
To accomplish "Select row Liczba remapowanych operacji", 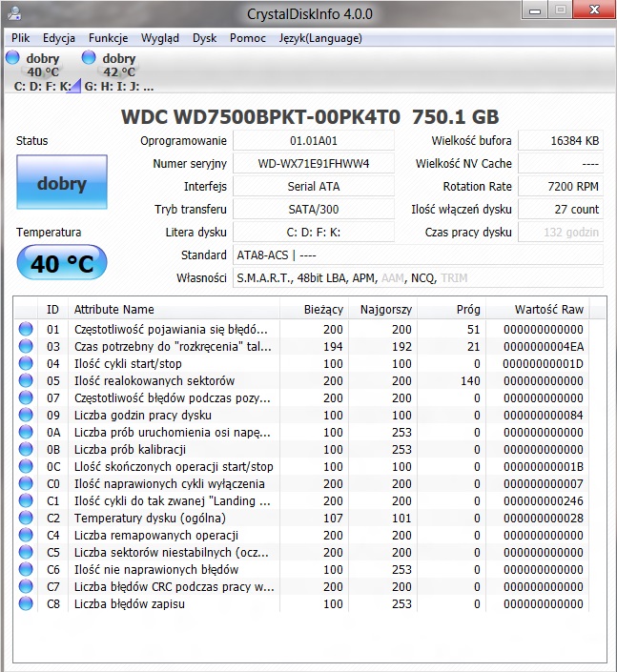I will tap(302, 535).
